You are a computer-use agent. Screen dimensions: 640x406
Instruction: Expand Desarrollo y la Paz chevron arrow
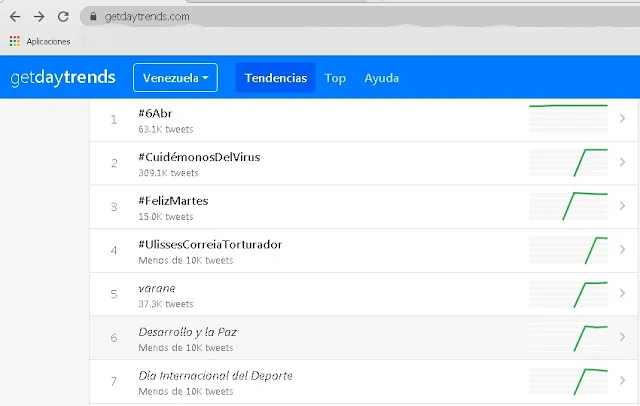[622, 337]
